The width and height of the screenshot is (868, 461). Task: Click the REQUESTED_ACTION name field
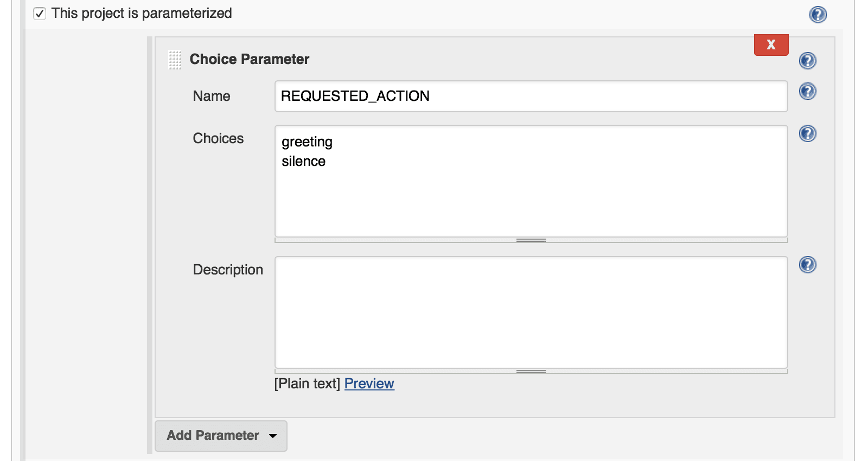point(531,96)
